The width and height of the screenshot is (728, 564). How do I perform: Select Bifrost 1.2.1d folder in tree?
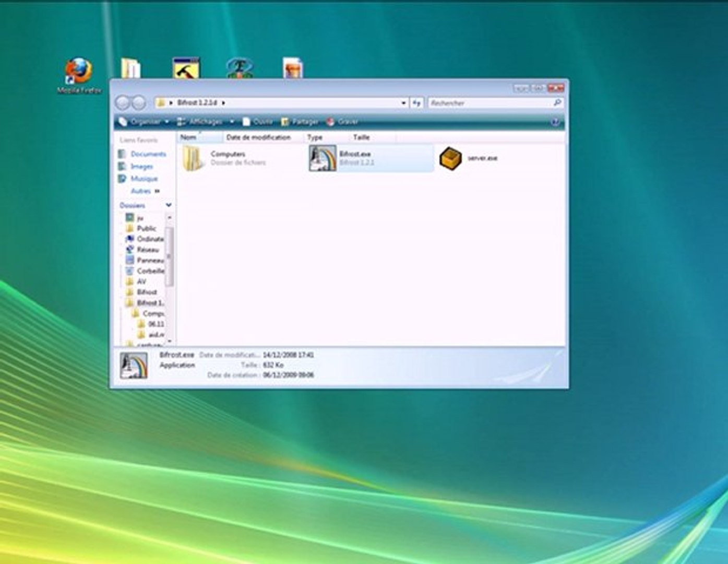click(x=150, y=303)
